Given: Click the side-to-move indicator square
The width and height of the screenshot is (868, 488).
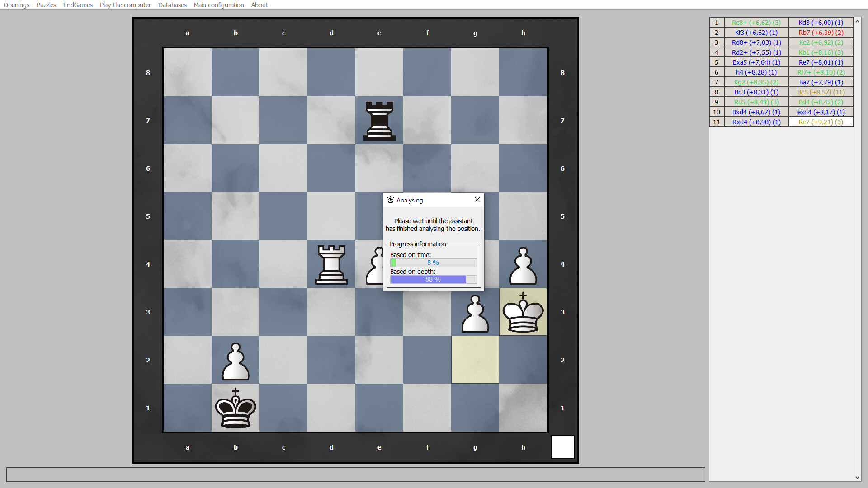Looking at the screenshot, I should 562,447.
